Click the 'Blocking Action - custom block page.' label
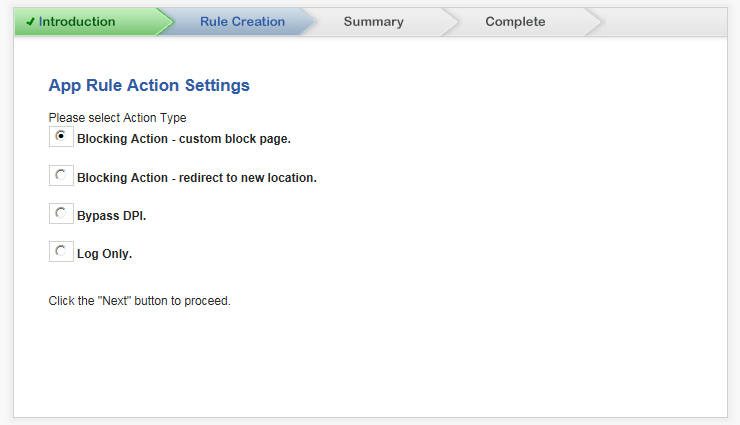 coord(184,139)
